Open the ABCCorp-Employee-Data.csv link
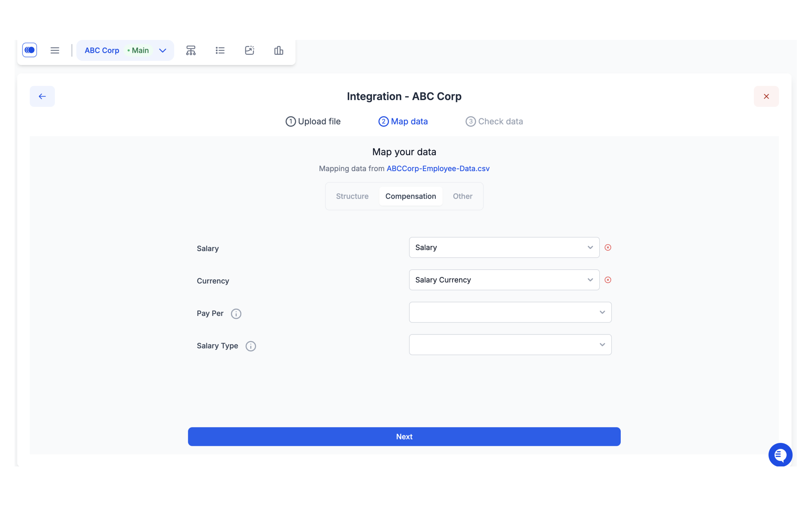The height and width of the screenshot is (507, 812). 438,168
